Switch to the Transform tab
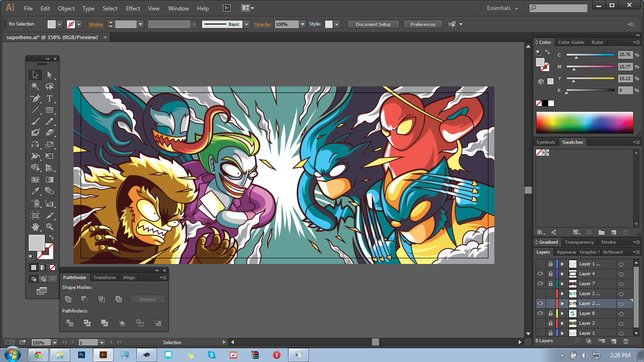Image resolution: width=644 pixels, height=362 pixels. click(104, 278)
